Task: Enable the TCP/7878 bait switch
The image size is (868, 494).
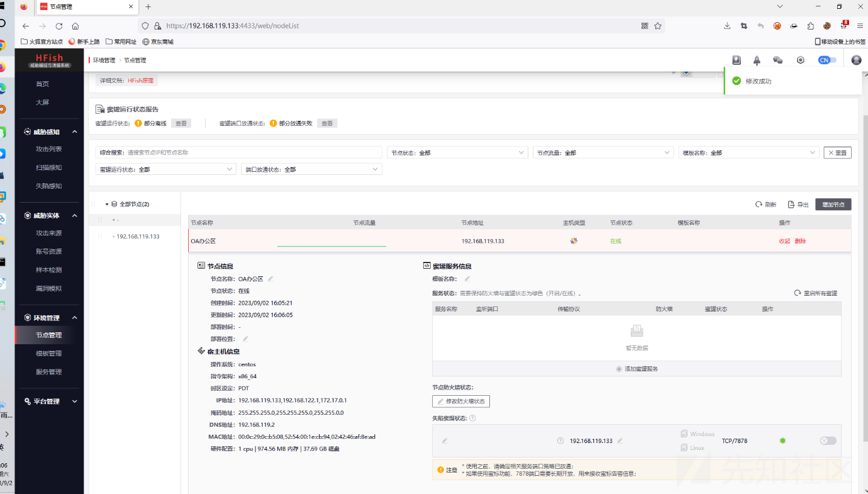Action: pos(828,441)
